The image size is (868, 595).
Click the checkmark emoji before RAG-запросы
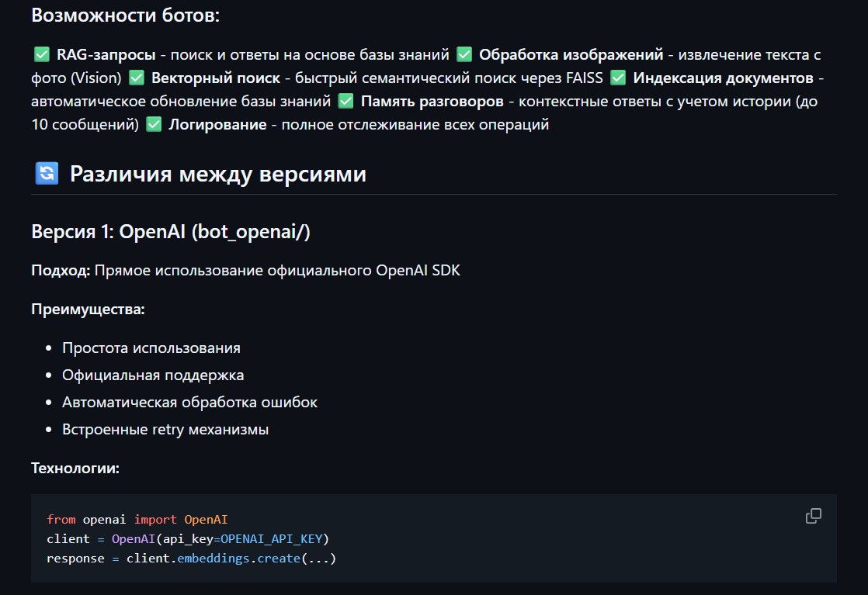click(42, 55)
